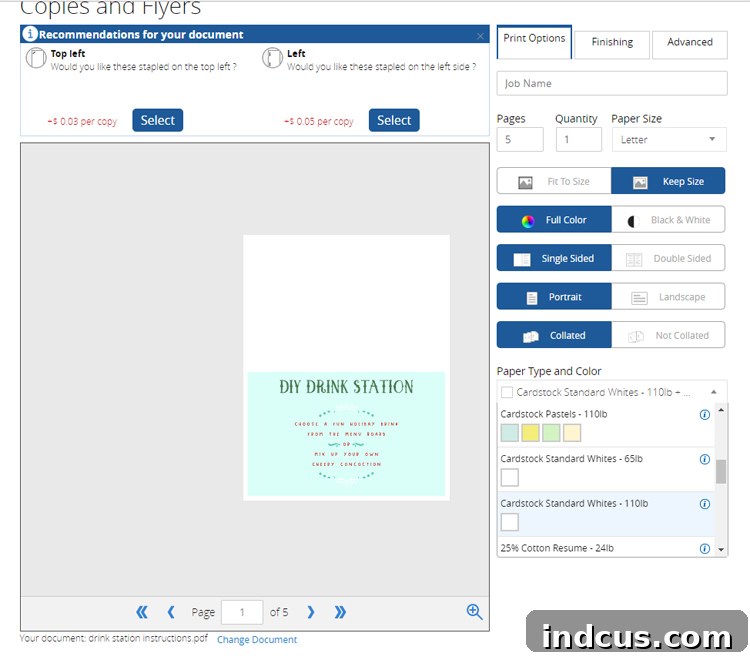The width and height of the screenshot is (750, 660).
Task: Pick the white swatch under Cardstock 65lb
Action: tap(509, 477)
